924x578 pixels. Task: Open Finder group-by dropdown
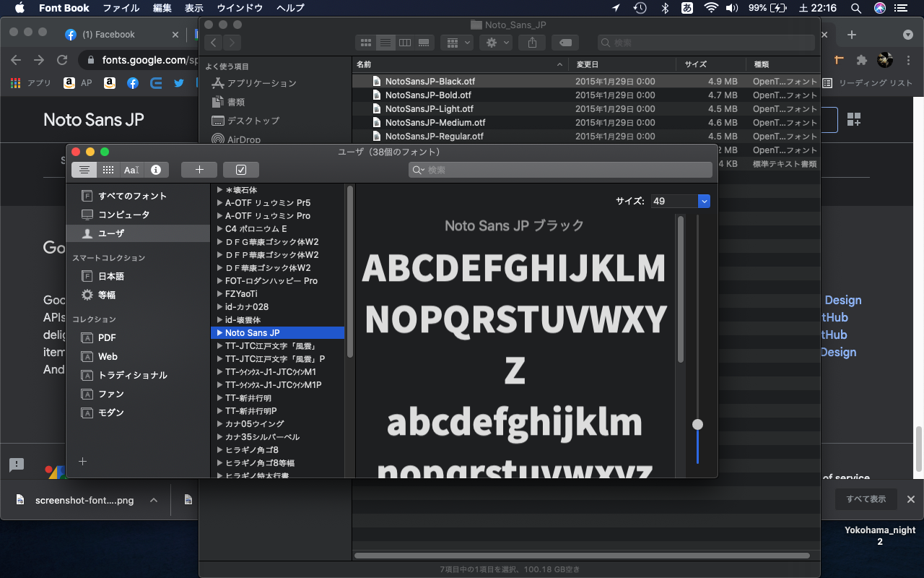coord(456,43)
